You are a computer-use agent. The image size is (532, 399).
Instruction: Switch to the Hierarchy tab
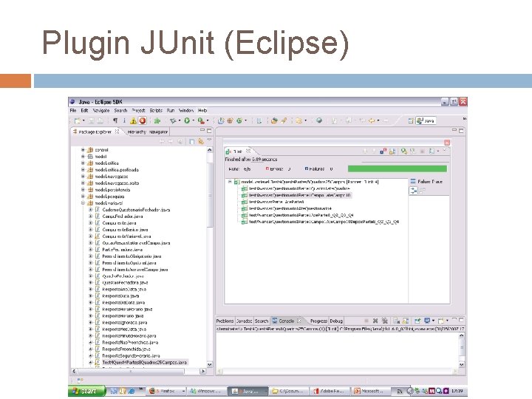click(x=137, y=132)
